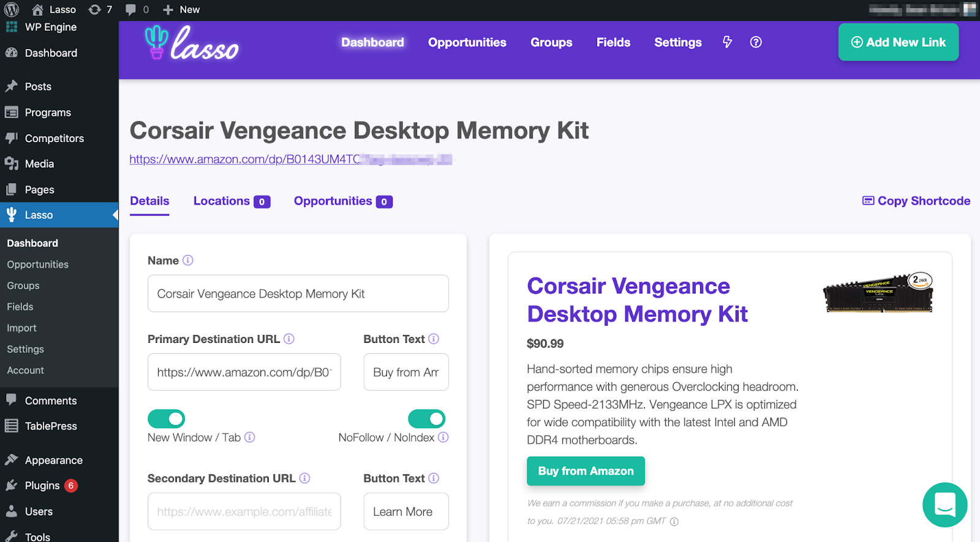Click the Secondary Destination URL info icon
The width and height of the screenshot is (980, 542).
[304, 478]
